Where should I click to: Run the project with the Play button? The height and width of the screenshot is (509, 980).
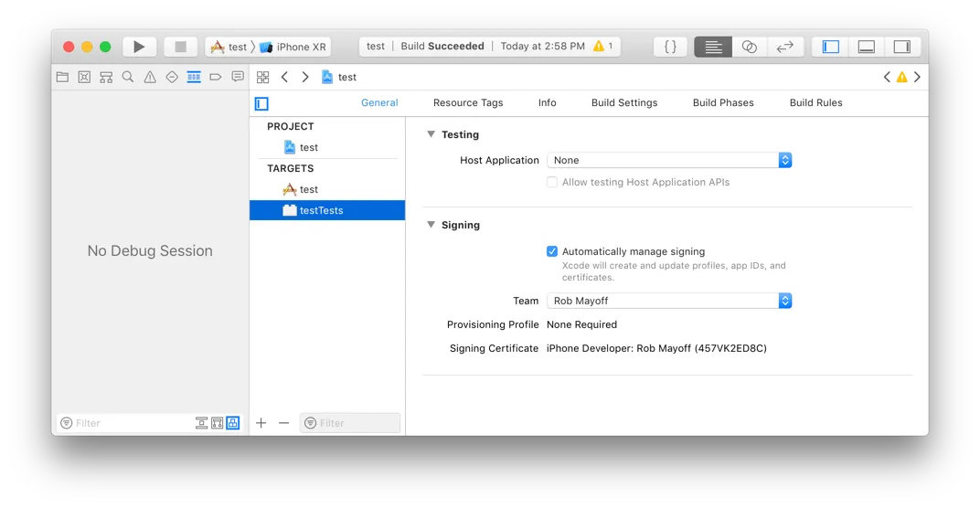tap(139, 47)
